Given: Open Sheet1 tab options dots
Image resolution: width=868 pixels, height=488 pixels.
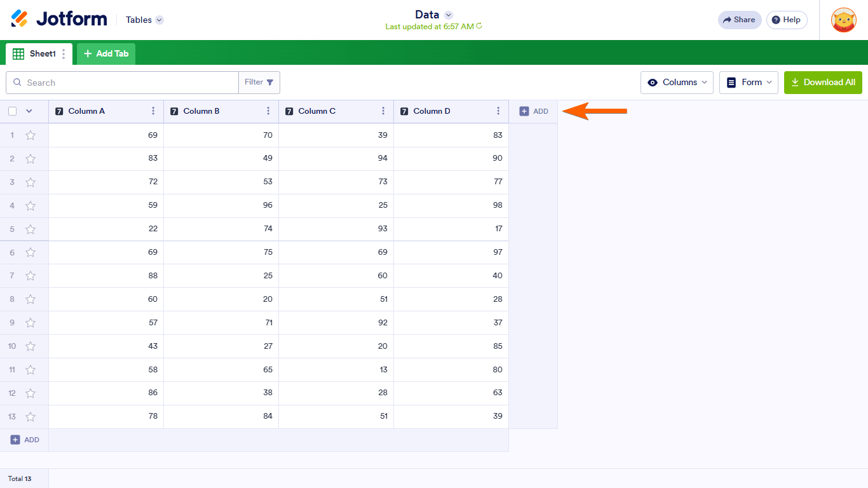Looking at the screenshot, I should pos(64,54).
